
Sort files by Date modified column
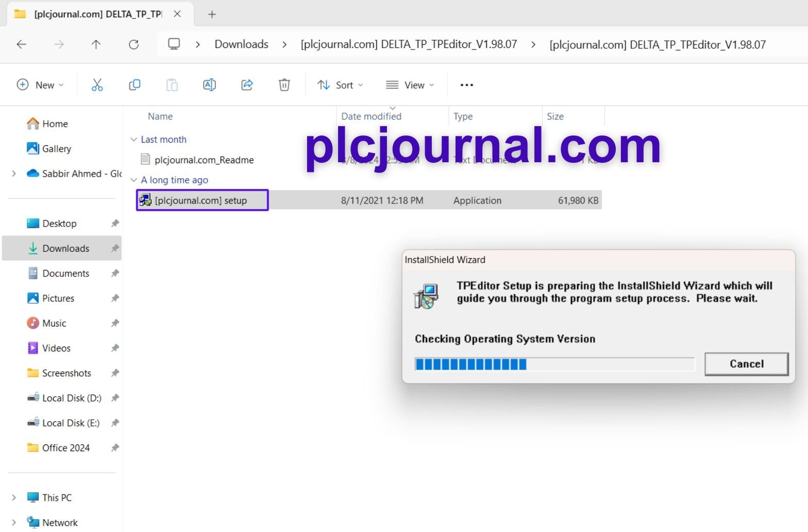pyautogui.click(x=372, y=116)
